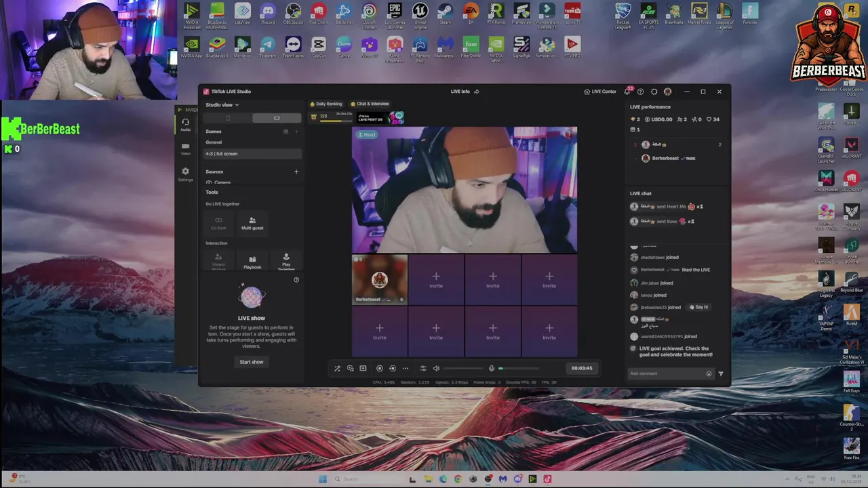Image resolution: width=868 pixels, height=488 pixels.
Task: Open the notifications bell icon
Action: (x=627, y=91)
